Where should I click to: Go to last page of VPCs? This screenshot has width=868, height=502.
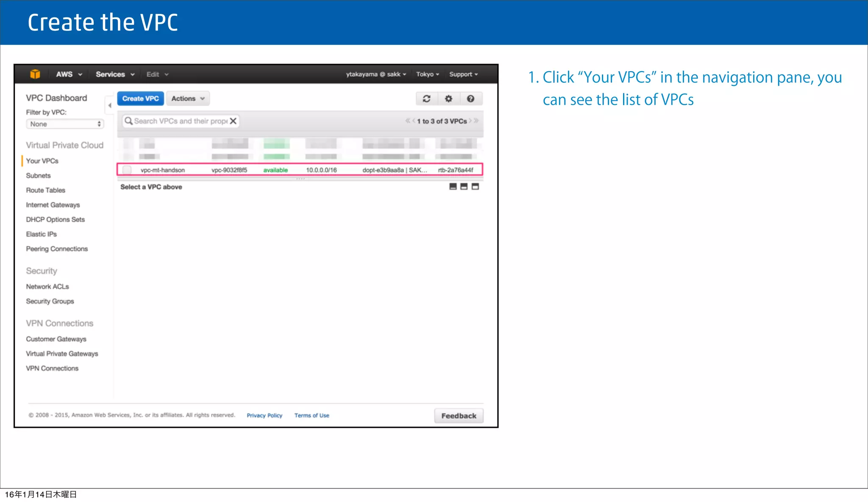point(476,121)
